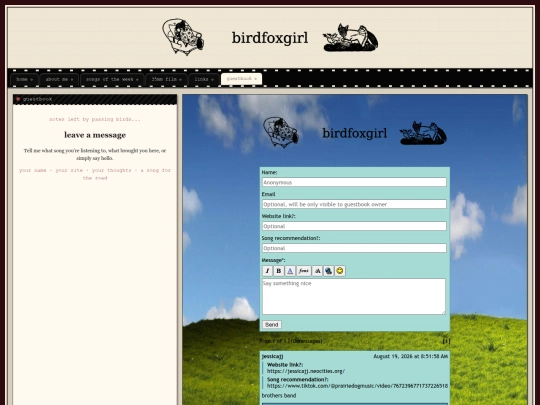Change text size with the aA button

pos(317,271)
